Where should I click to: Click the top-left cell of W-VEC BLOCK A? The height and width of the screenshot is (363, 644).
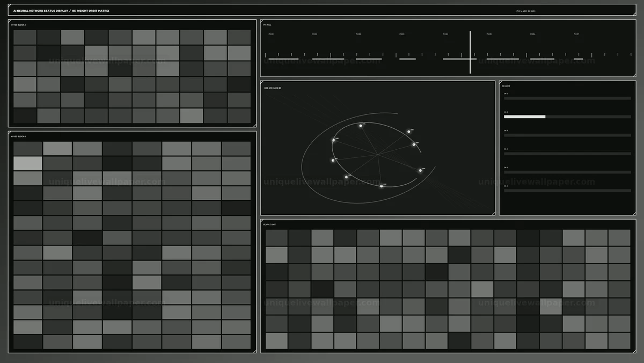click(x=25, y=37)
